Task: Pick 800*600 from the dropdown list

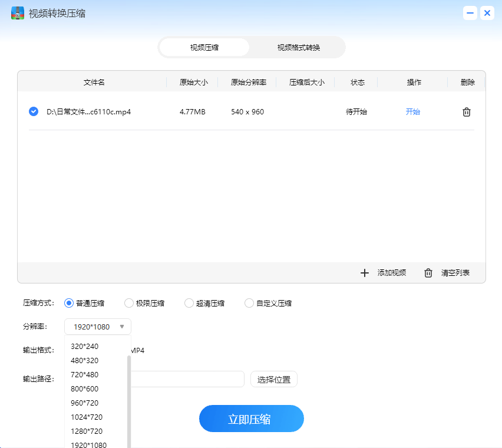Action: 85,388
